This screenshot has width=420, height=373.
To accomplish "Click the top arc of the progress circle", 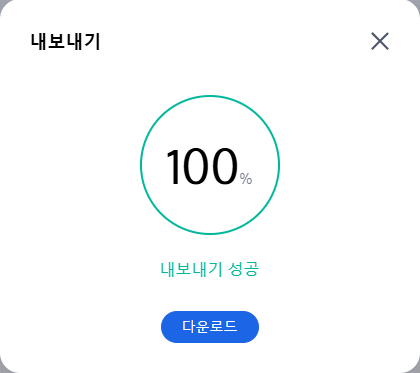I will pos(210,96).
